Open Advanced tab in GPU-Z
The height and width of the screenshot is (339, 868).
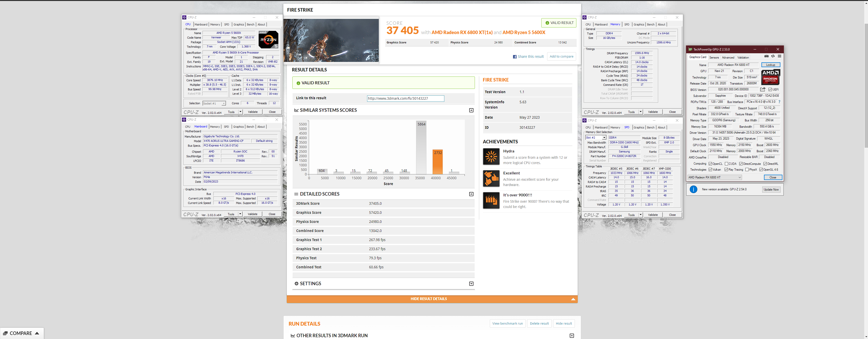point(728,58)
